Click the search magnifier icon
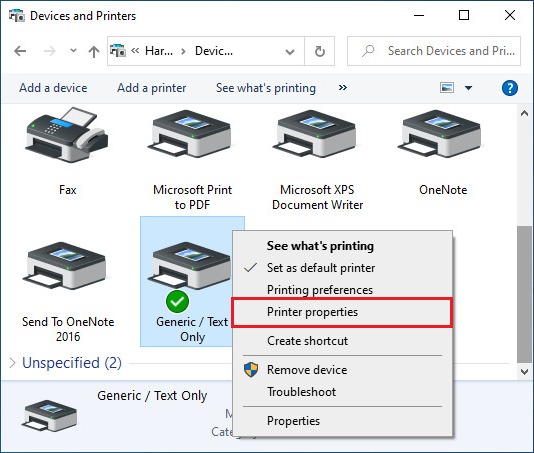 (368, 51)
